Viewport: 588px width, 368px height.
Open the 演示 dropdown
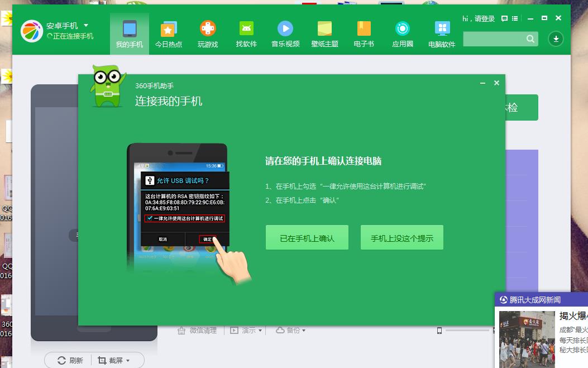246,331
